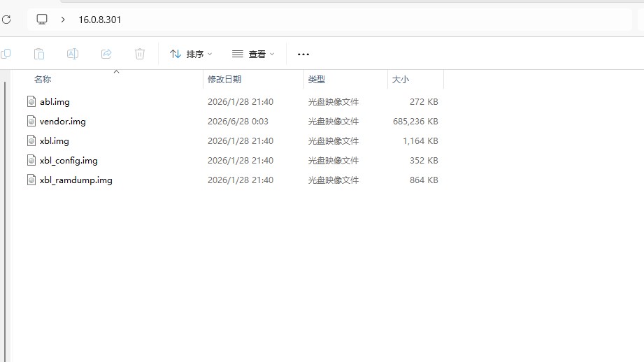
Task: Select the xbl_config.img file name
Action: pyautogui.click(x=69, y=161)
